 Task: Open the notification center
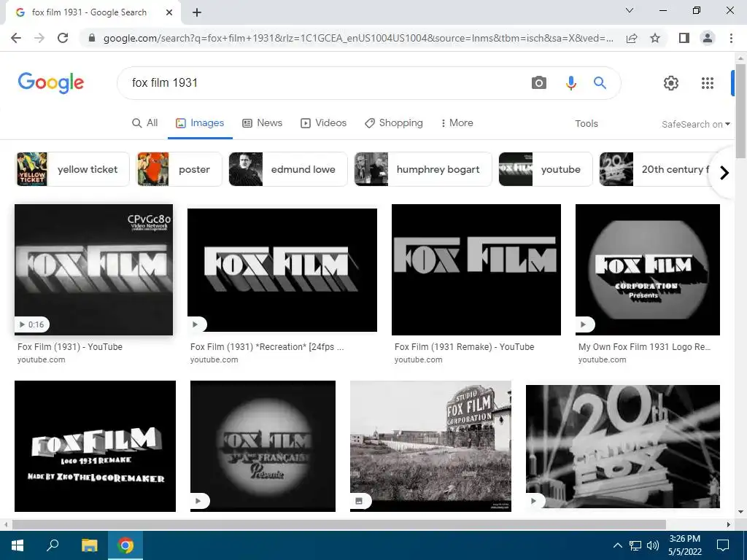click(723, 545)
